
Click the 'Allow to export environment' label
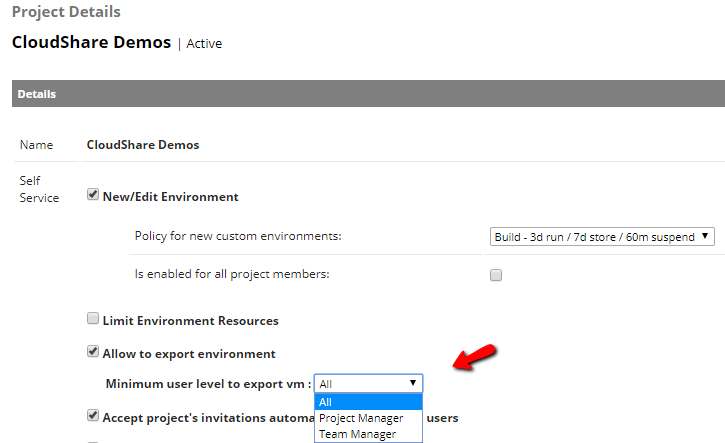pos(189,354)
